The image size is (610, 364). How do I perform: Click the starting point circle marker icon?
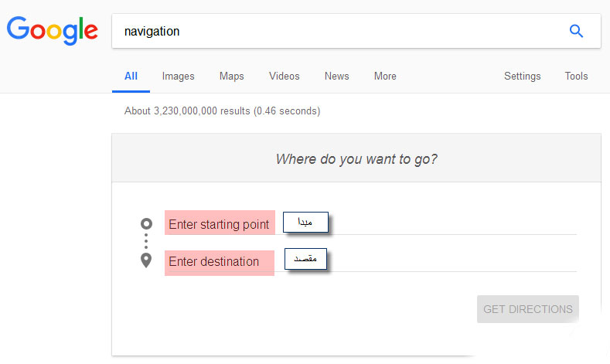146,224
